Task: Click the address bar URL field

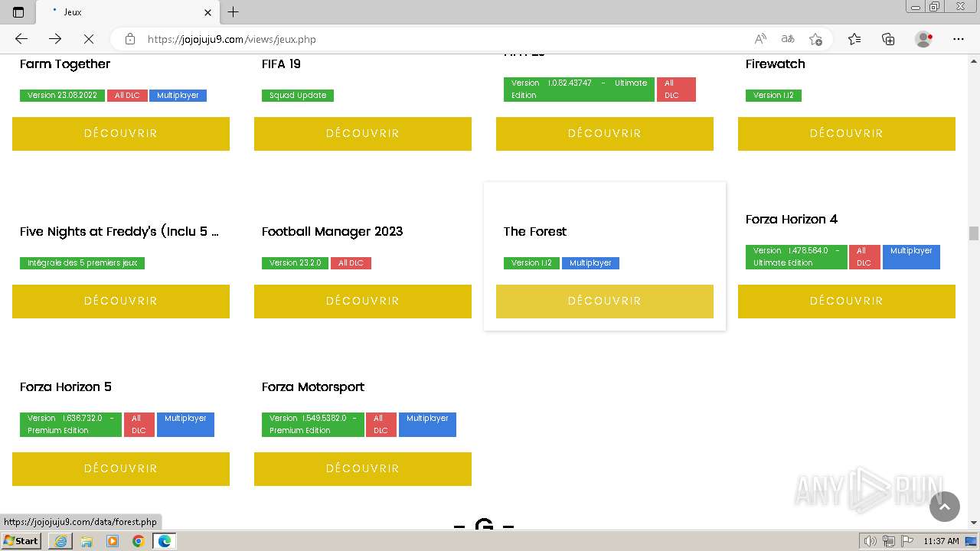Action: pyautogui.click(x=444, y=39)
